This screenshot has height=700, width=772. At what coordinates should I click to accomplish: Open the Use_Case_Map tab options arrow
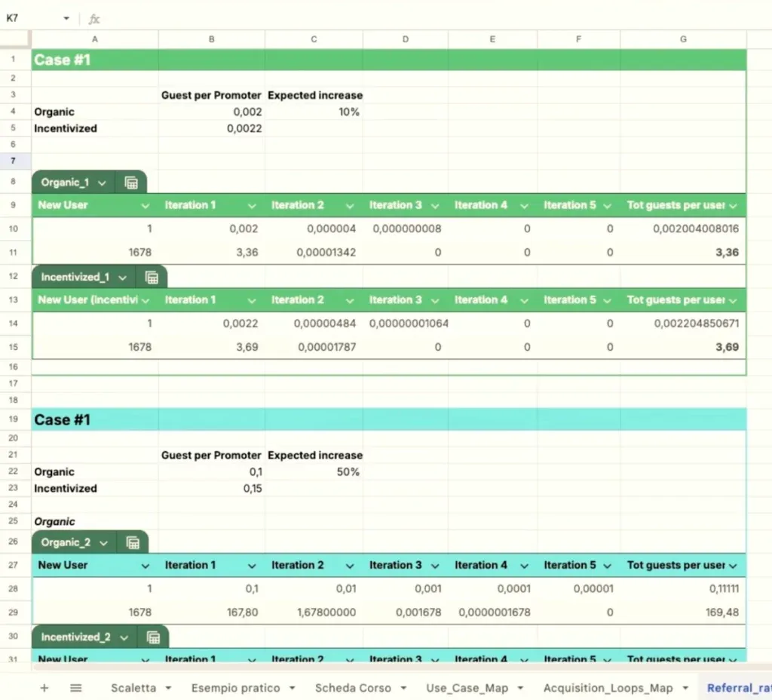(x=520, y=688)
